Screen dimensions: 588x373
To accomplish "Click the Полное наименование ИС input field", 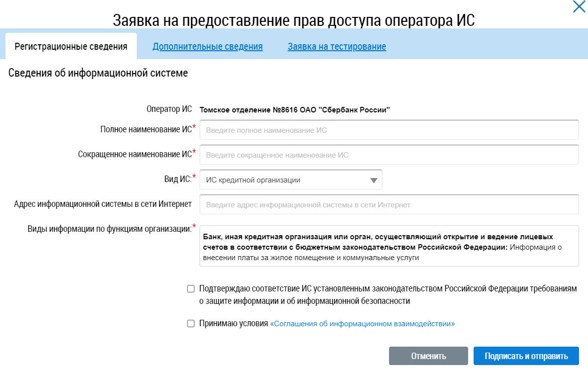I will pyautogui.click(x=389, y=130).
